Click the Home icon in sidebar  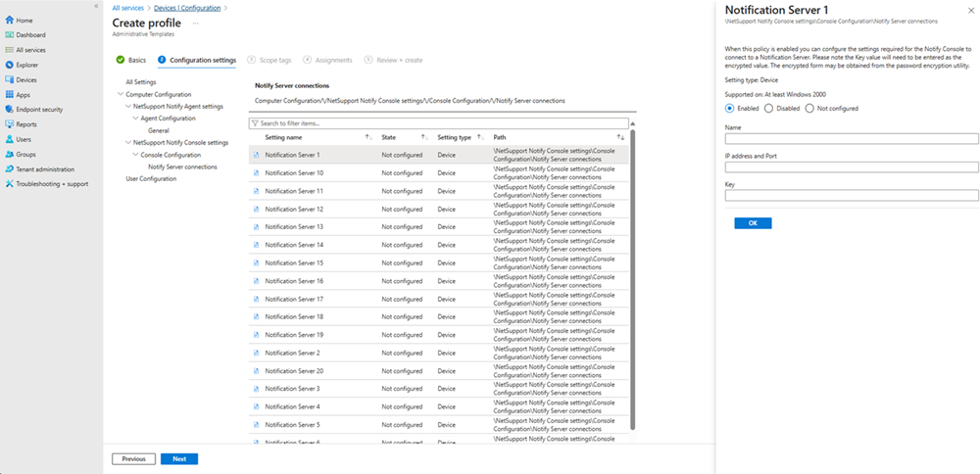tap(9, 20)
